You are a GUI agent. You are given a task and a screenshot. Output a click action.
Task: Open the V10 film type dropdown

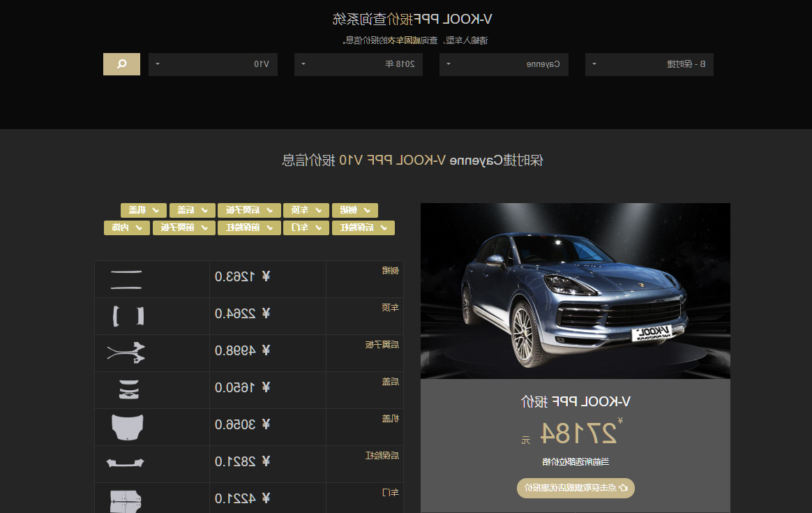(213, 64)
